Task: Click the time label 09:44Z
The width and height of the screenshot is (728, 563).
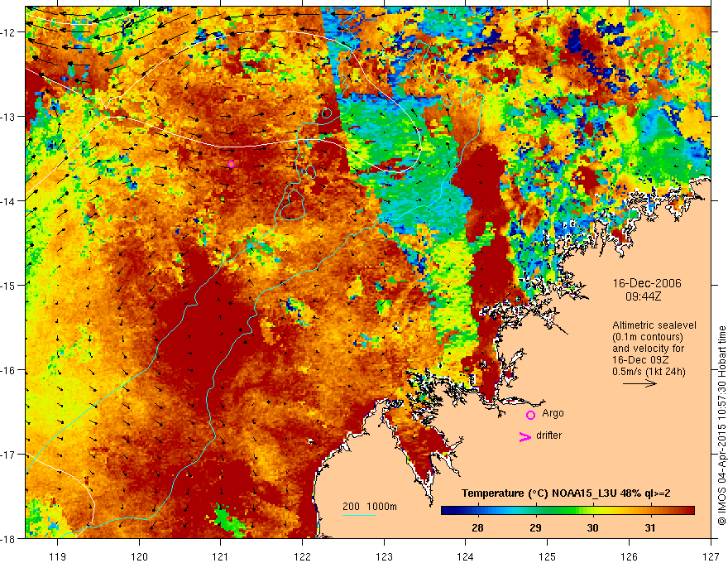Action: pos(643,296)
